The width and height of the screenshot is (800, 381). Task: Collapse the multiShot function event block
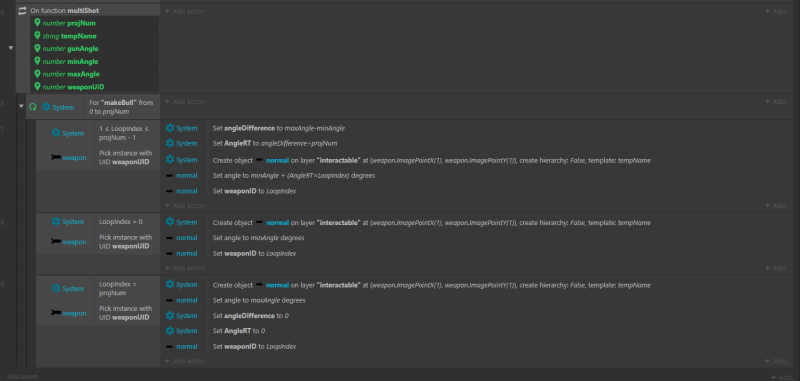click(x=11, y=48)
